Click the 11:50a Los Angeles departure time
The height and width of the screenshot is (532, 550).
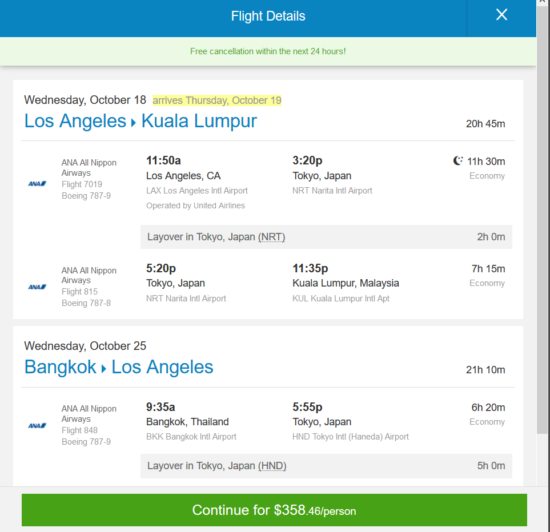tap(163, 161)
